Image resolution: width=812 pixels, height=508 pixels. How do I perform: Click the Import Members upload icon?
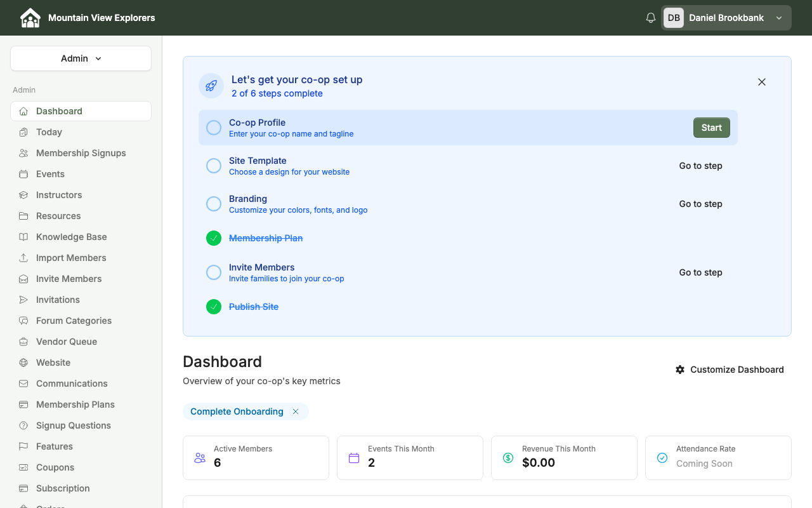(x=23, y=258)
